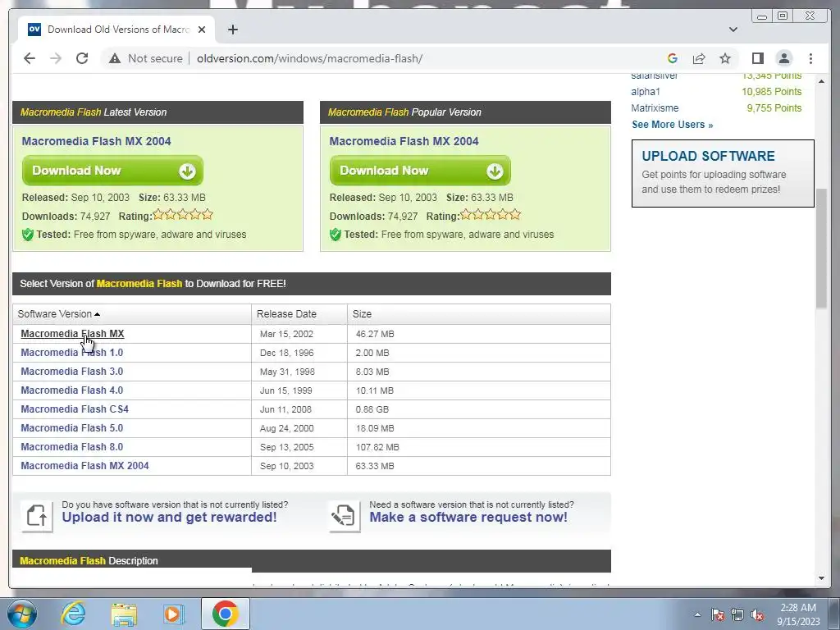
Task: Click the upload document icon
Action: [x=37, y=517]
